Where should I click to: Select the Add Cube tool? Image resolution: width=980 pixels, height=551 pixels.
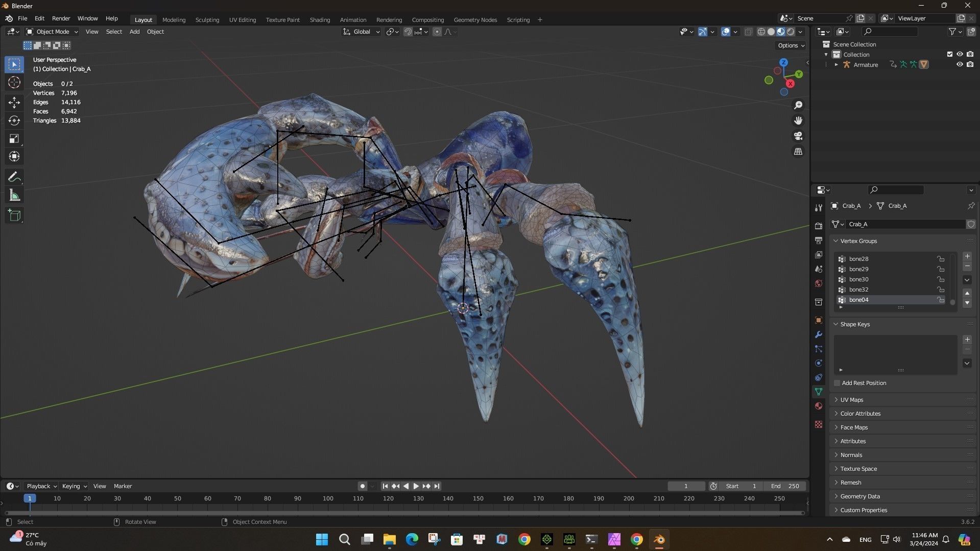coord(14,215)
